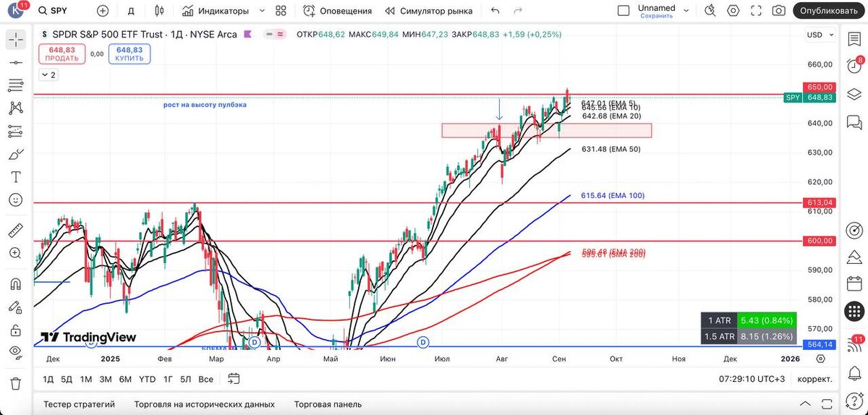Open quick search lightning-magnifier icon
Image resolution: width=868 pixels, height=415 pixels.
(x=710, y=11)
